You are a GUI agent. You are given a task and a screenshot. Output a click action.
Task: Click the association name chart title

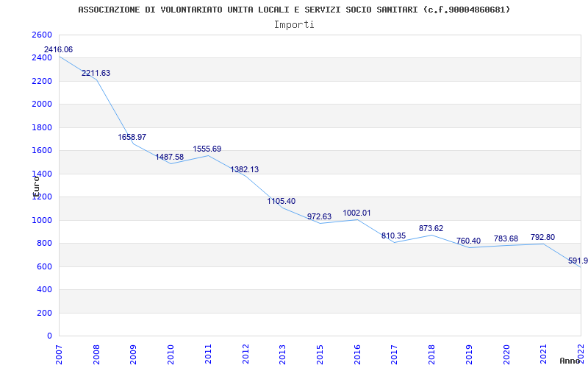click(x=294, y=10)
